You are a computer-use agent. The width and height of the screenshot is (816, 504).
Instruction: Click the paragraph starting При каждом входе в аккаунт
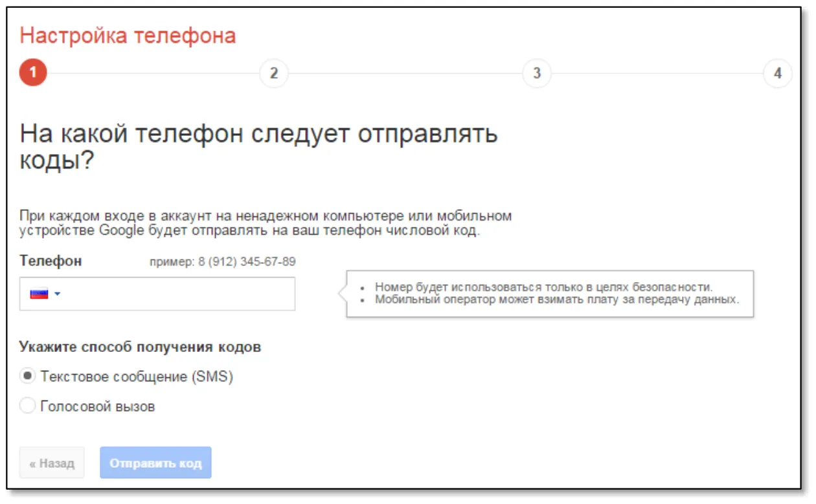click(266, 223)
